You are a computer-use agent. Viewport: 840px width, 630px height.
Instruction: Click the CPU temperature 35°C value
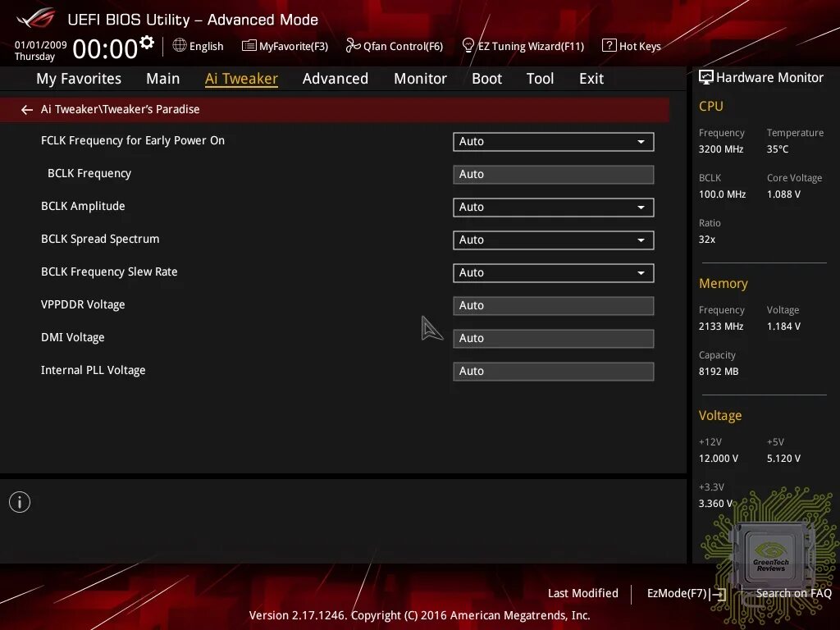778,149
